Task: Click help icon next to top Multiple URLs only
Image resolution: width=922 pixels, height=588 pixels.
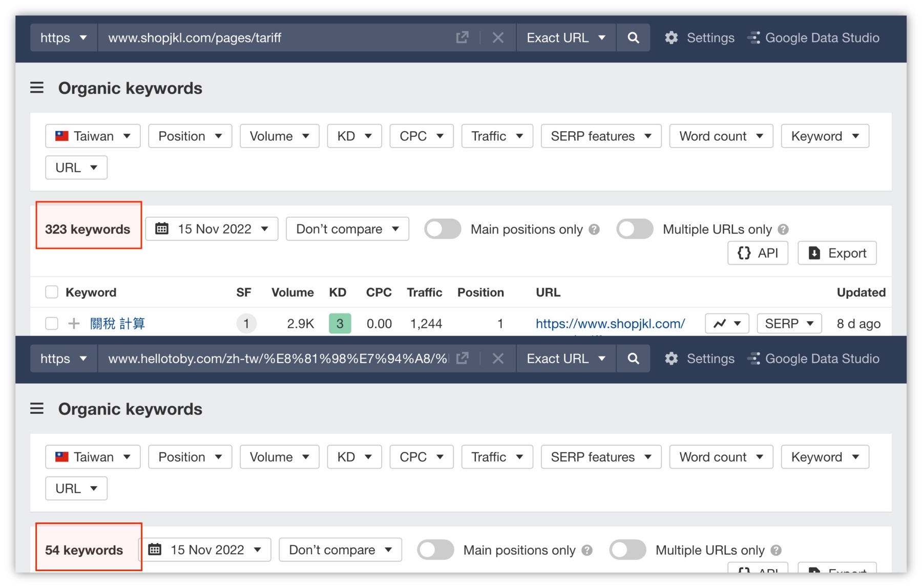Action: coord(783,229)
